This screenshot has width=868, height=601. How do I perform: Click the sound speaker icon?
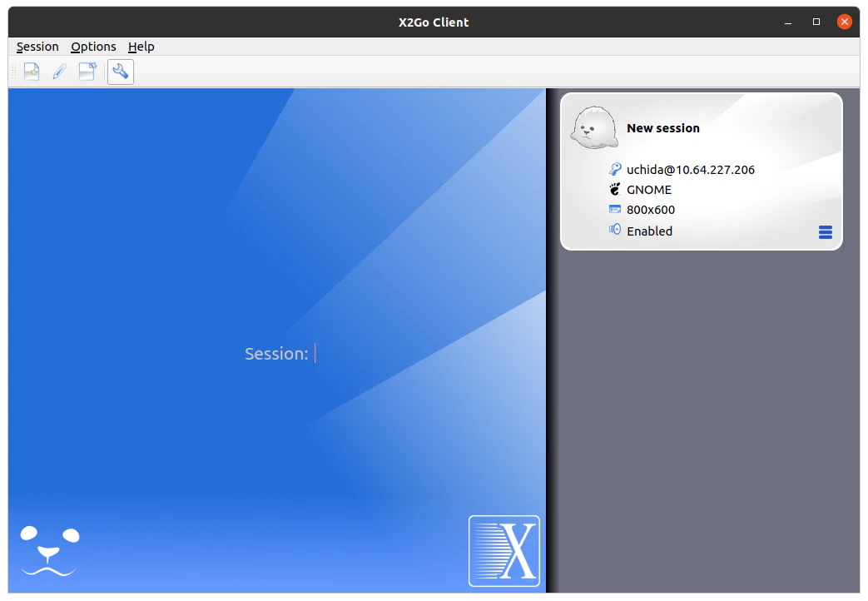614,229
